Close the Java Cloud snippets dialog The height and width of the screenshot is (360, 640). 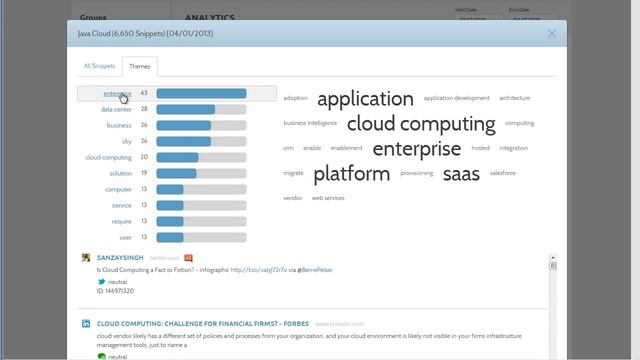point(551,33)
